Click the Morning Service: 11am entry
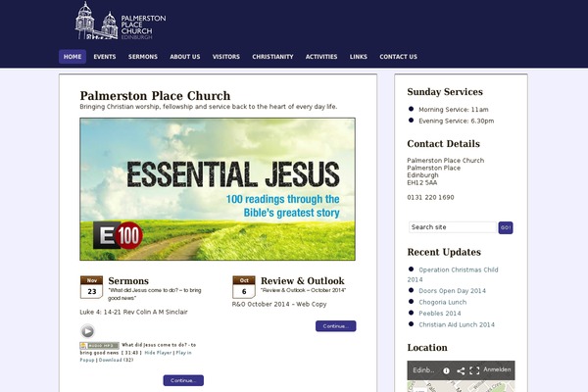588x392 pixels. pyautogui.click(x=454, y=110)
